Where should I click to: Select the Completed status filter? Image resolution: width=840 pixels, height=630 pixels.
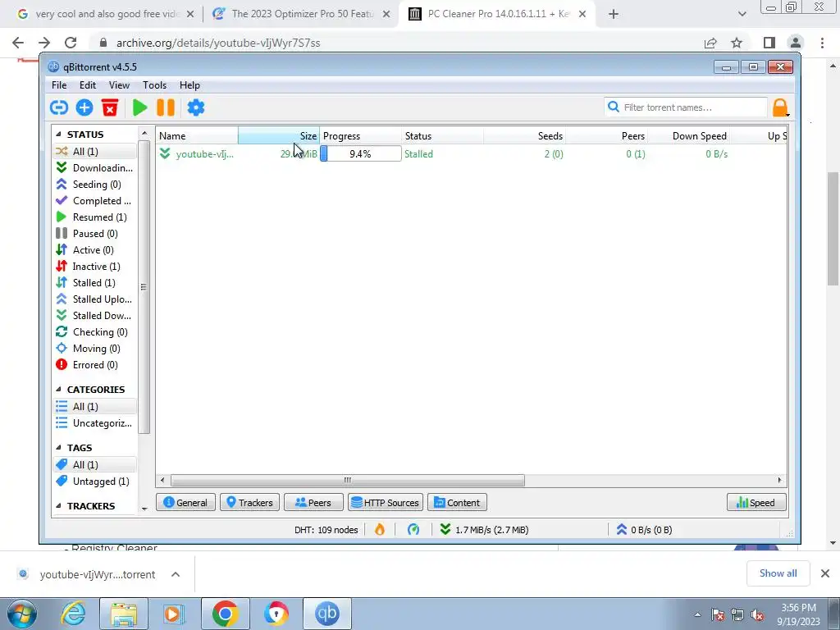95,201
